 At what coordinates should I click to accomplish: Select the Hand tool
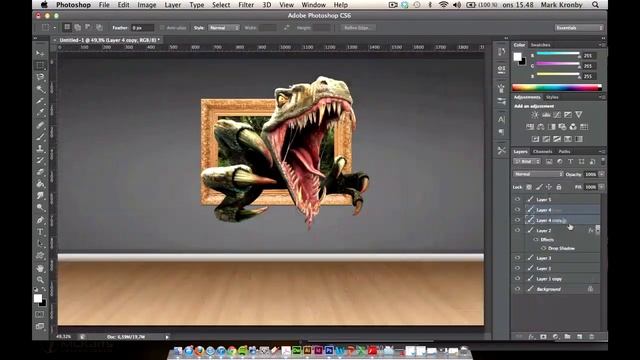[x=40, y=268]
